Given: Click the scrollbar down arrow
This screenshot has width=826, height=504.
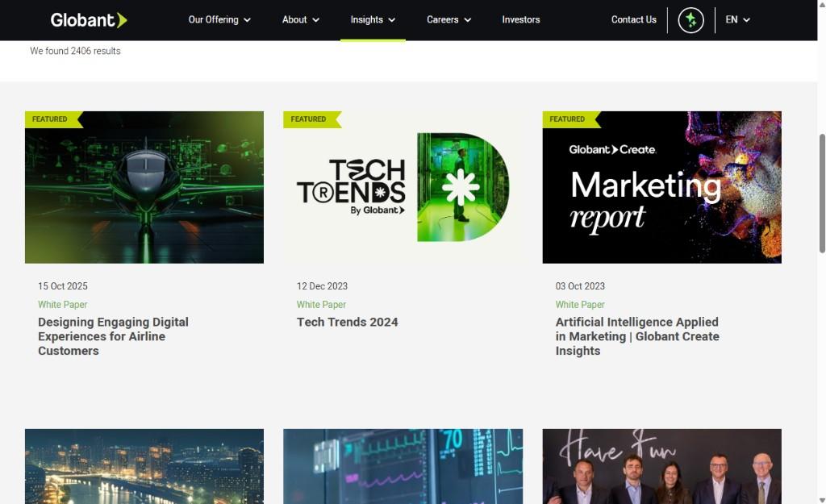Looking at the screenshot, I should point(822,500).
